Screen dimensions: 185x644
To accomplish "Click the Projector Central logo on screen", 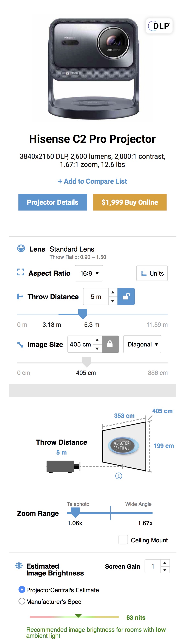I will click(123, 445).
